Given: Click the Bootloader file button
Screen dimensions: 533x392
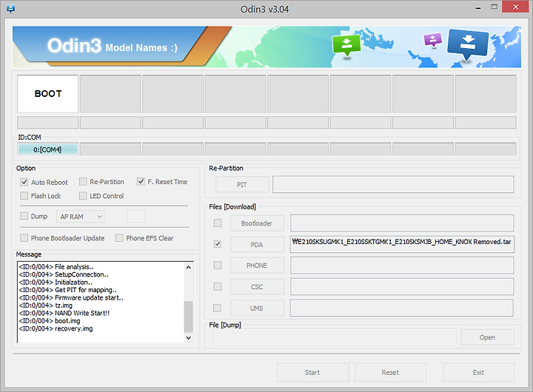Looking at the screenshot, I should click(257, 223).
